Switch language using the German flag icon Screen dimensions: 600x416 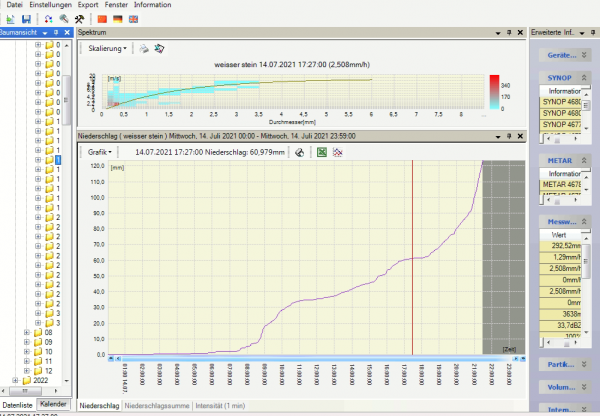coord(117,19)
